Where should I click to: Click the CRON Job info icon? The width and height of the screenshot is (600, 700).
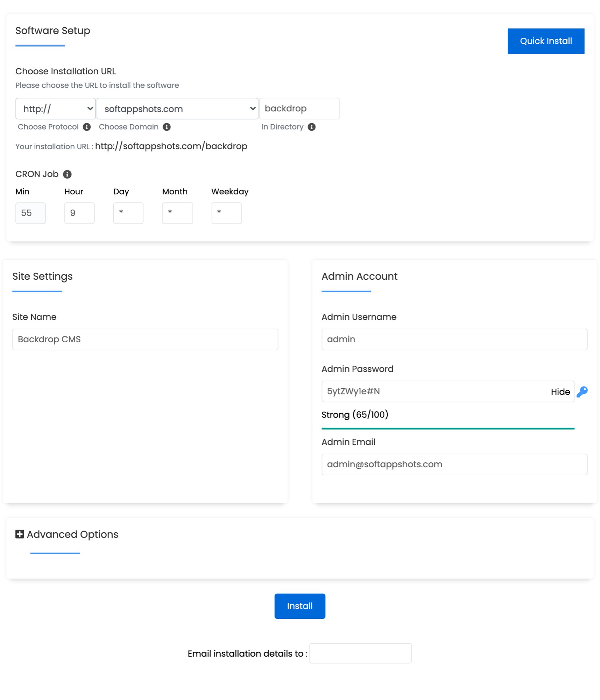click(67, 174)
